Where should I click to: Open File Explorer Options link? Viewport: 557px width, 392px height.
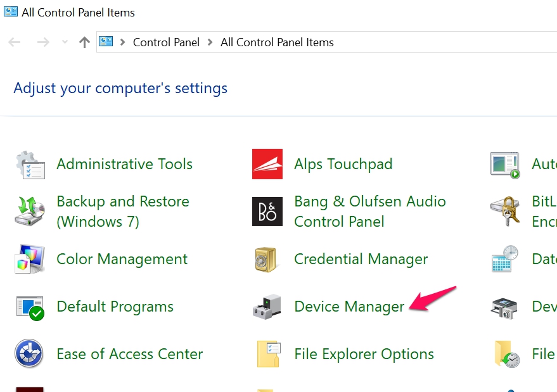364,355
